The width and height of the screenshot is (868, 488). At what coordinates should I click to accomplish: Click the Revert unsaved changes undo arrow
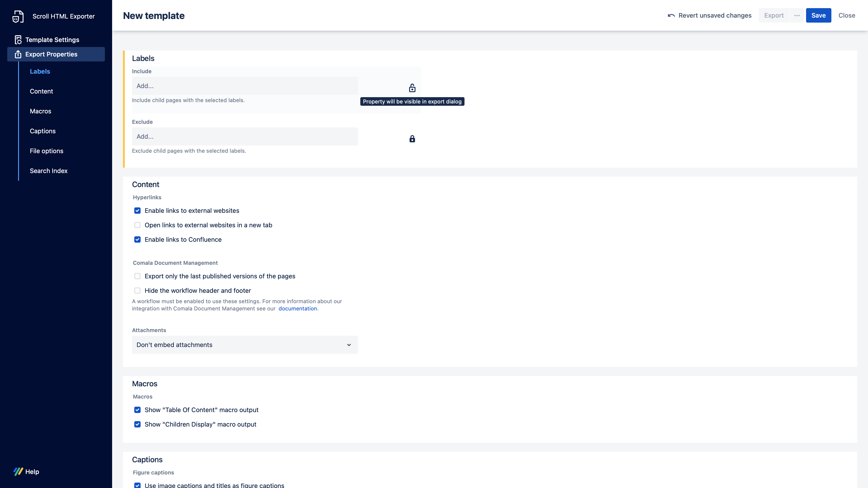pyautogui.click(x=671, y=15)
